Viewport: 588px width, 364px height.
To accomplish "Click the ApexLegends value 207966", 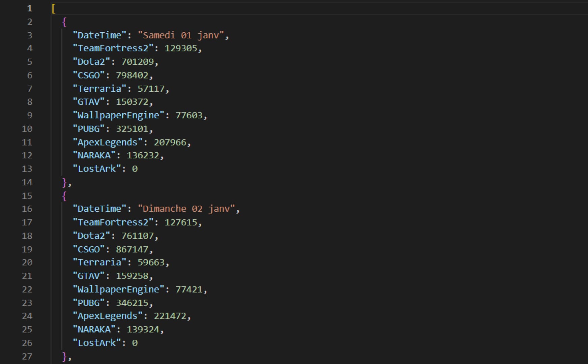I will [170, 142].
